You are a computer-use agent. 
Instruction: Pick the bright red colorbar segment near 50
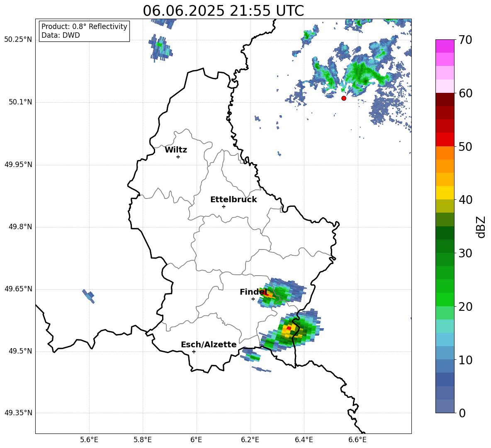click(x=445, y=140)
